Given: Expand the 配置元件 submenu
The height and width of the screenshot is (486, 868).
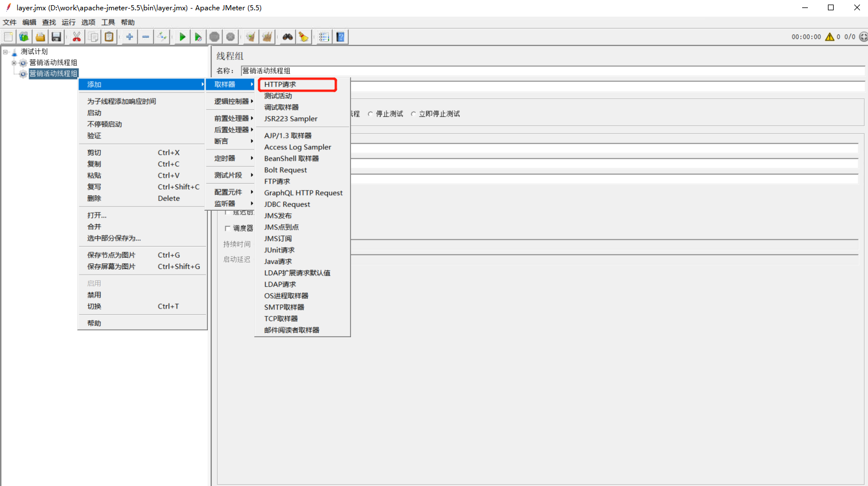Looking at the screenshot, I should coord(231,192).
